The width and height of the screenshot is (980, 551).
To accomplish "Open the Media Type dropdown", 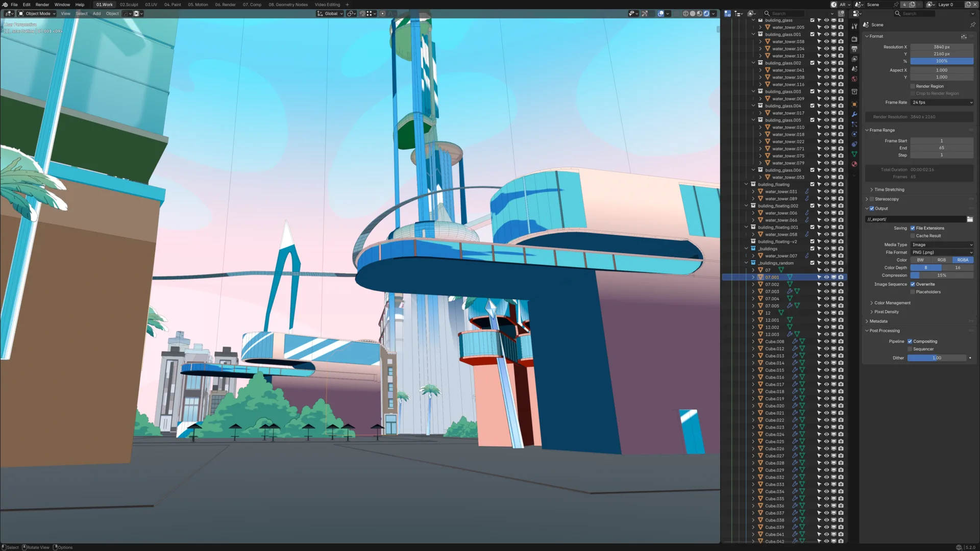I will click(x=942, y=245).
